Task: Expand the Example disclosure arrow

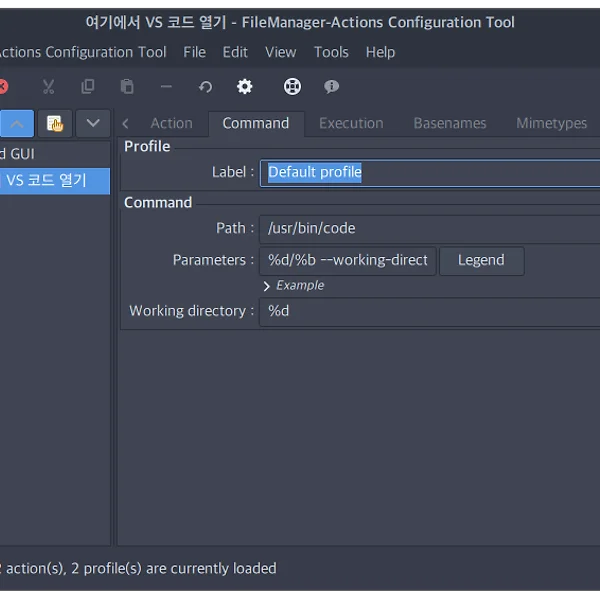Action: 266,286
